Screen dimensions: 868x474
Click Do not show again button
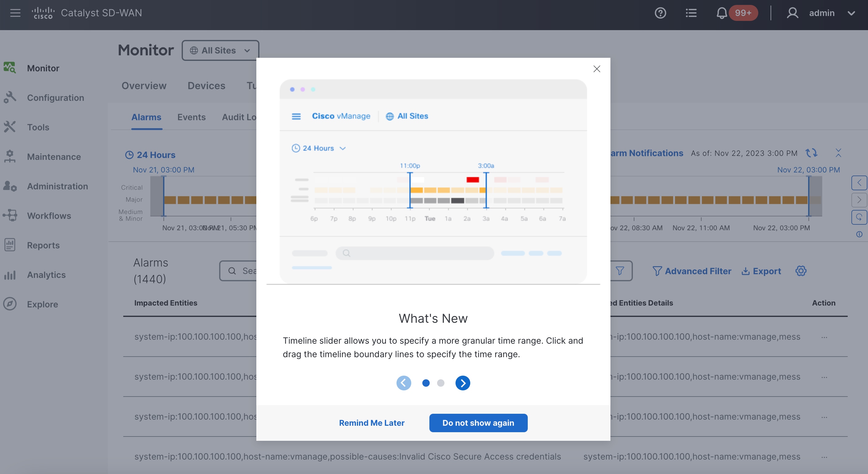(x=478, y=423)
